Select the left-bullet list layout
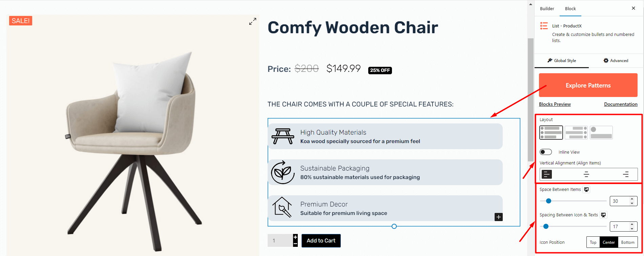Viewport: 644px width, 256px height. (551, 133)
